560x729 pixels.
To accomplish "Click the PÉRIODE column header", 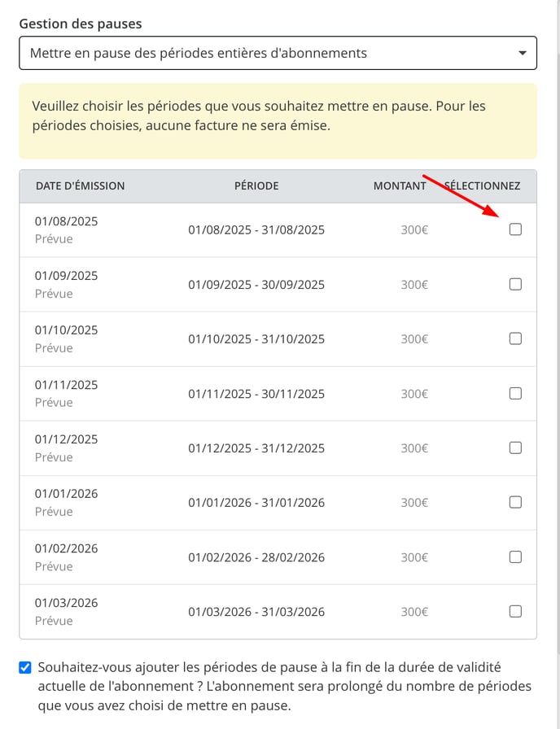I will [x=256, y=186].
